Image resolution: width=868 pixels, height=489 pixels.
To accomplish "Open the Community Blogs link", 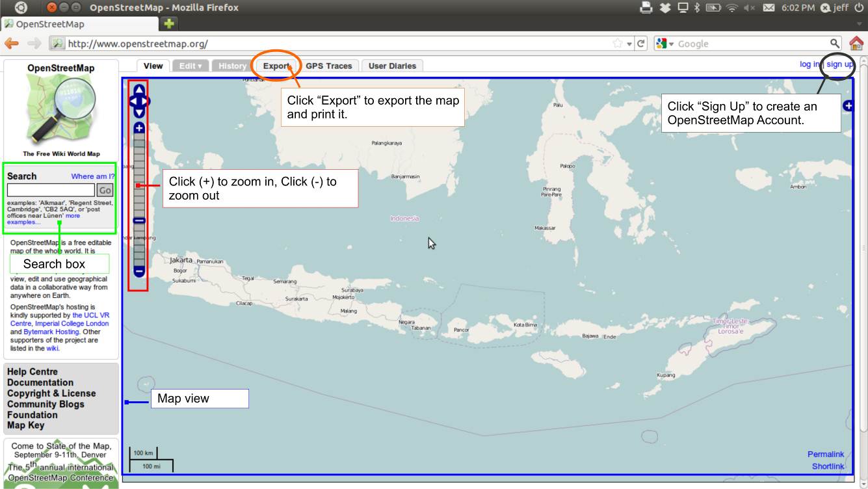I will 46,404.
